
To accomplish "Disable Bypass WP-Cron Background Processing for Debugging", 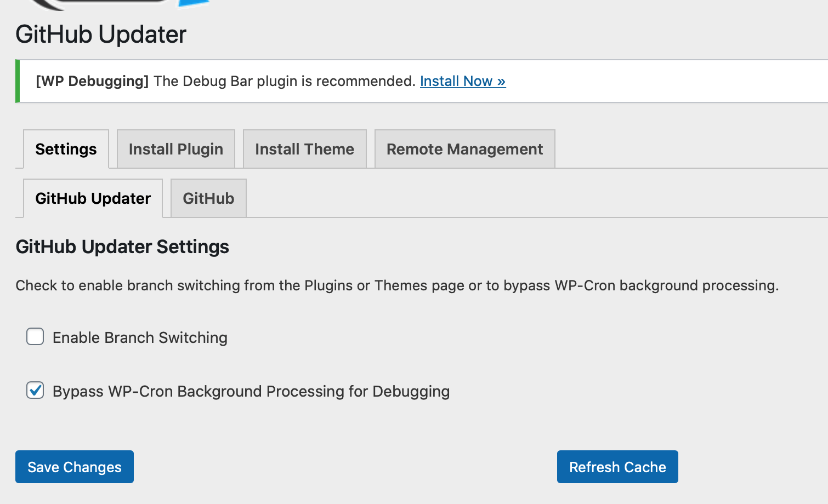I will coord(35,390).
